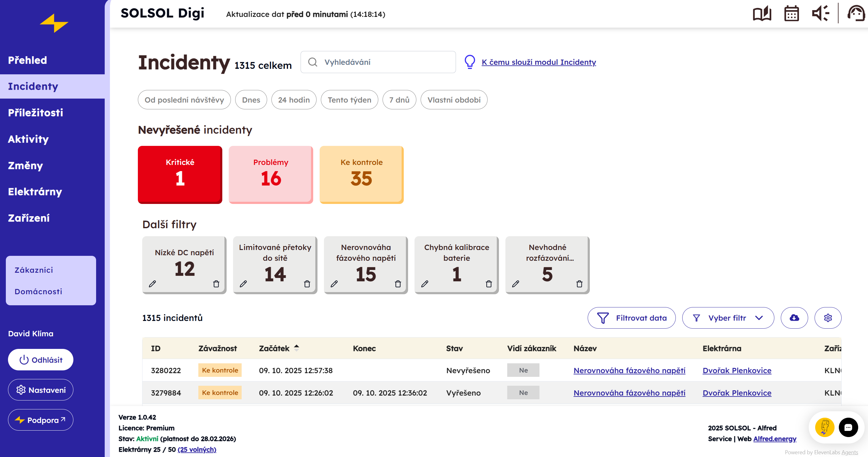Open the calendar icon in top bar
Image resolution: width=868 pixels, height=457 pixels.
791,14
